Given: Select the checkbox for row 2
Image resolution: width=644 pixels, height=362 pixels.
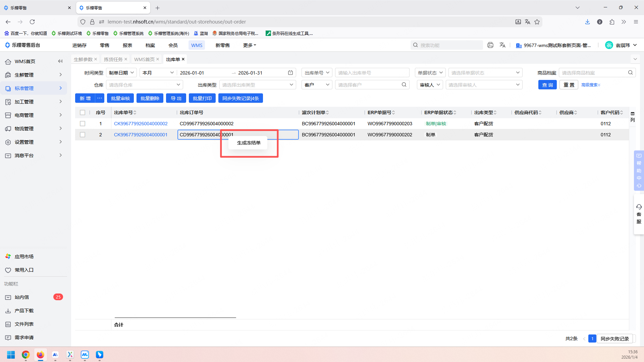Looking at the screenshot, I should pos(83,135).
